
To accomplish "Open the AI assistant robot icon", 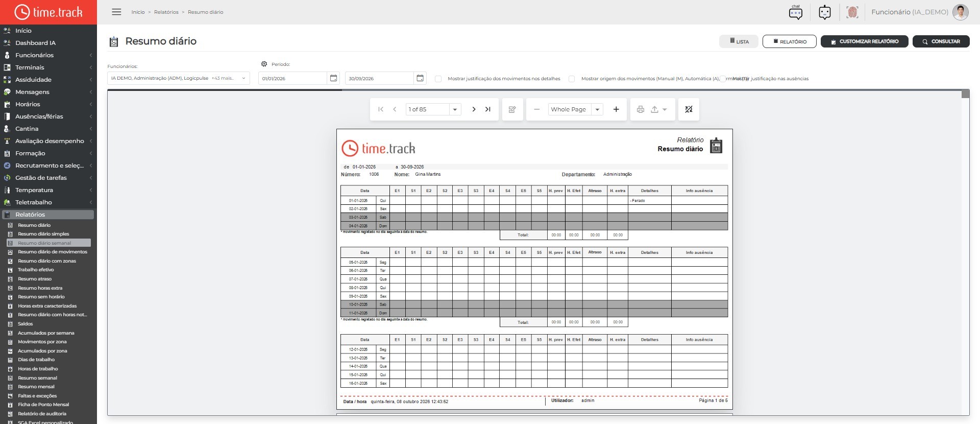I will click(x=824, y=12).
